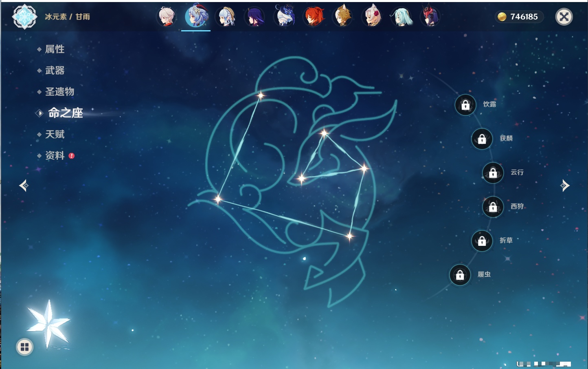Click the 履虫 constellation label
This screenshot has height=369, width=588.
pos(484,274)
